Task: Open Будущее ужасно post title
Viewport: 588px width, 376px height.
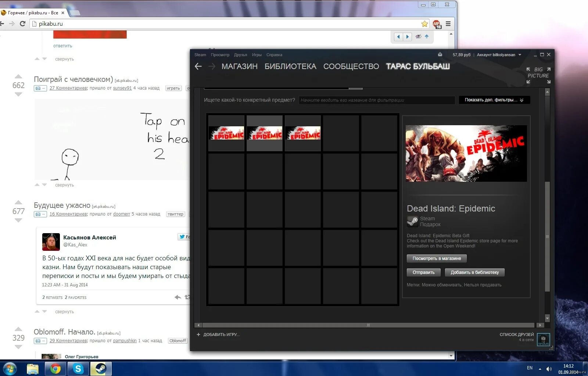Action: (62, 205)
